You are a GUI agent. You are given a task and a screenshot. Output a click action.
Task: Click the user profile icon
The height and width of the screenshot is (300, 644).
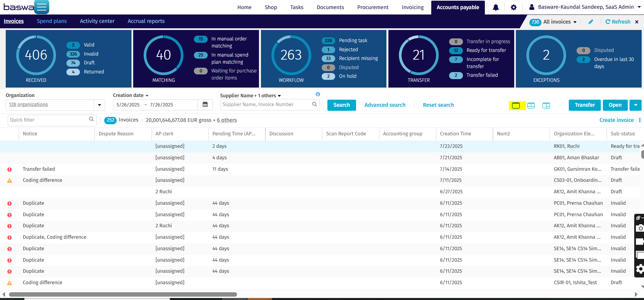(532, 7)
